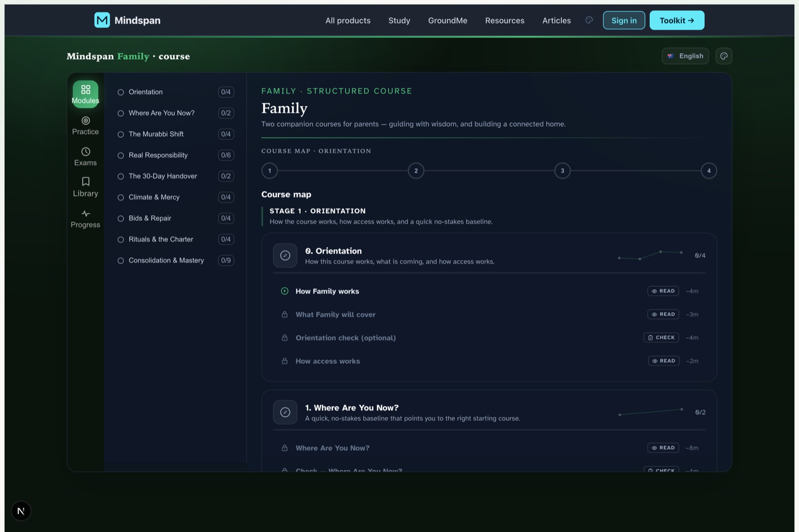Viewport: 799px width, 532px height.
Task: Open Articles in navbar
Action: coord(556,20)
